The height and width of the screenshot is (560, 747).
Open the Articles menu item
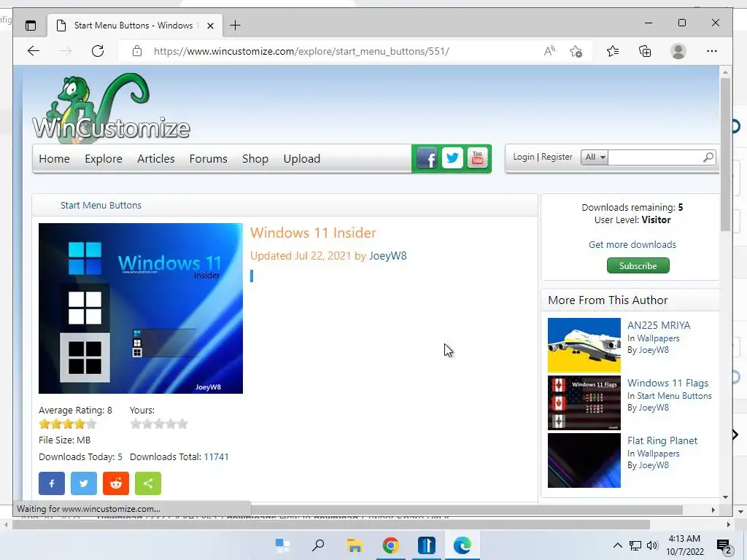[156, 158]
